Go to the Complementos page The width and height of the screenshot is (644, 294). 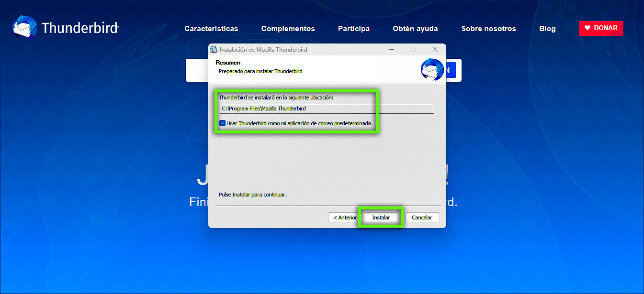pos(288,29)
